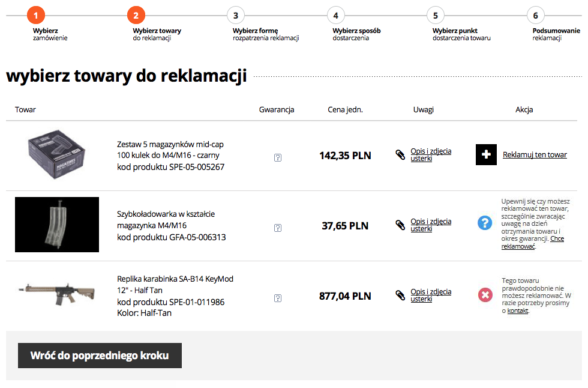The height and width of the screenshot is (388, 588).
Task: Click the Reklamuj ten towar link
Action: [x=535, y=155]
